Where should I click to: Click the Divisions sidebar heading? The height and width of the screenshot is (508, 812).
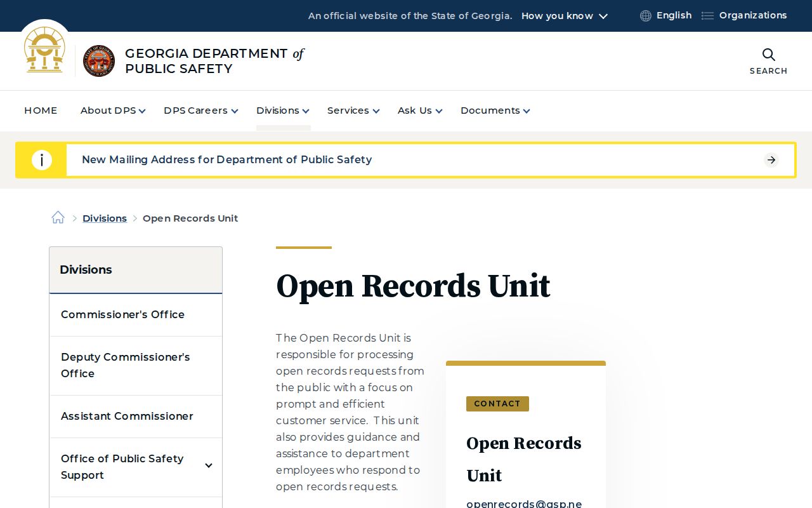point(86,270)
